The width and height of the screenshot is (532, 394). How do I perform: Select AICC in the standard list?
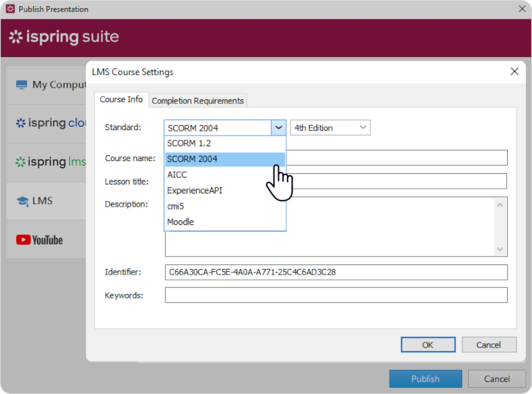point(224,175)
